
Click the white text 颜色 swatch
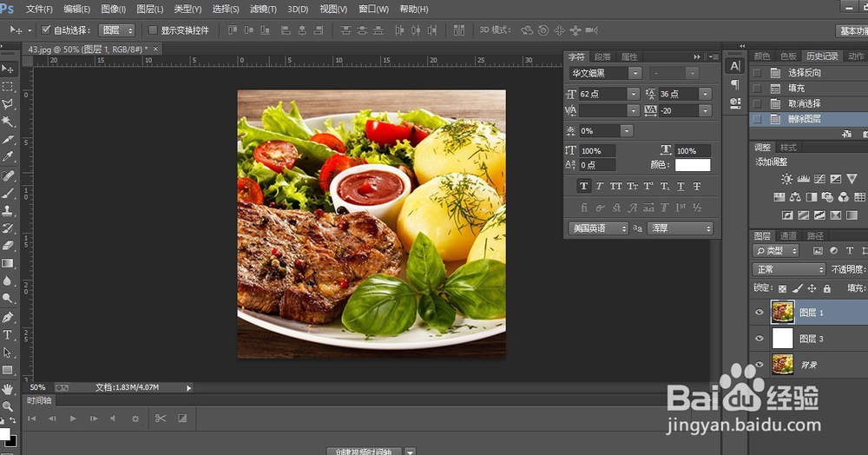pos(693,165)
